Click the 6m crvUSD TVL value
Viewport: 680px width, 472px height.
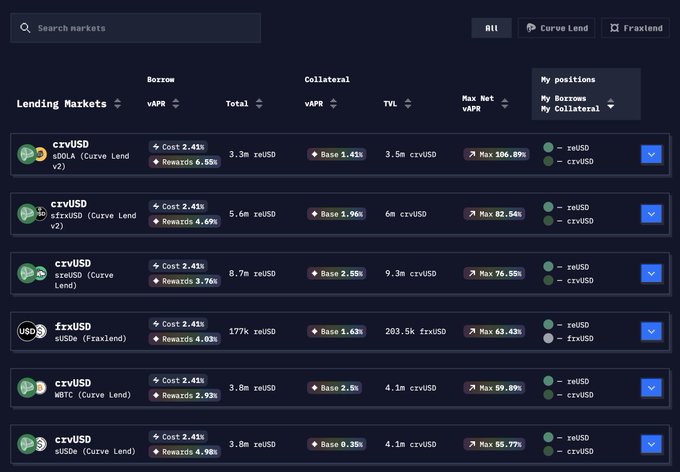point(405,214)
